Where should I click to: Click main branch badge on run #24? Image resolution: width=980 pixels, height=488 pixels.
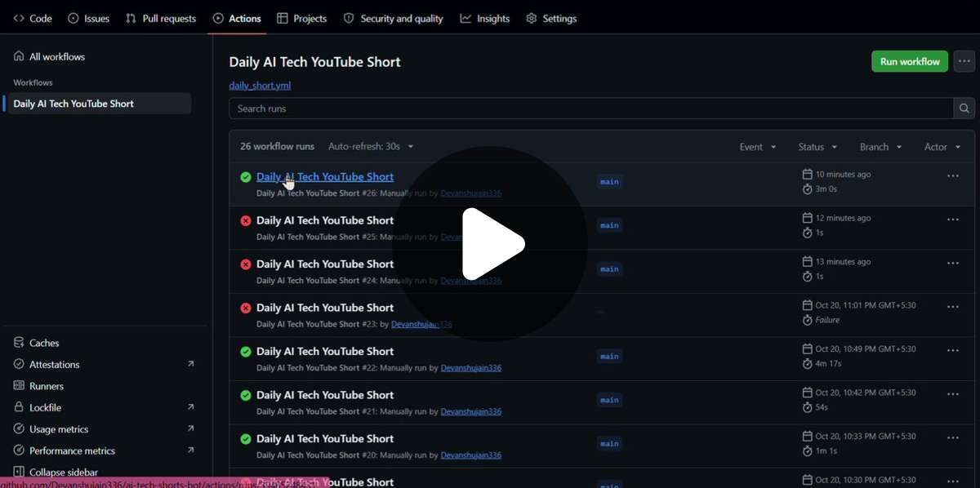tap(609, 269)
